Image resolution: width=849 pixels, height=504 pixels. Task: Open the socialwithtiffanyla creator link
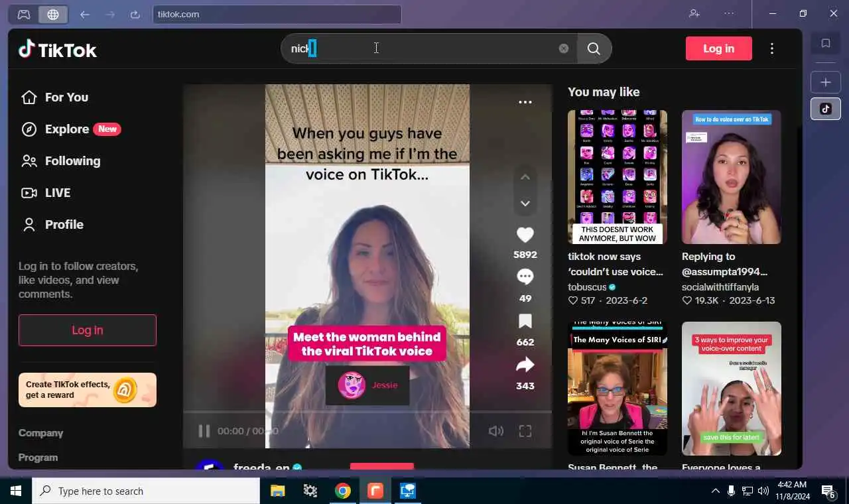(720, 287)
